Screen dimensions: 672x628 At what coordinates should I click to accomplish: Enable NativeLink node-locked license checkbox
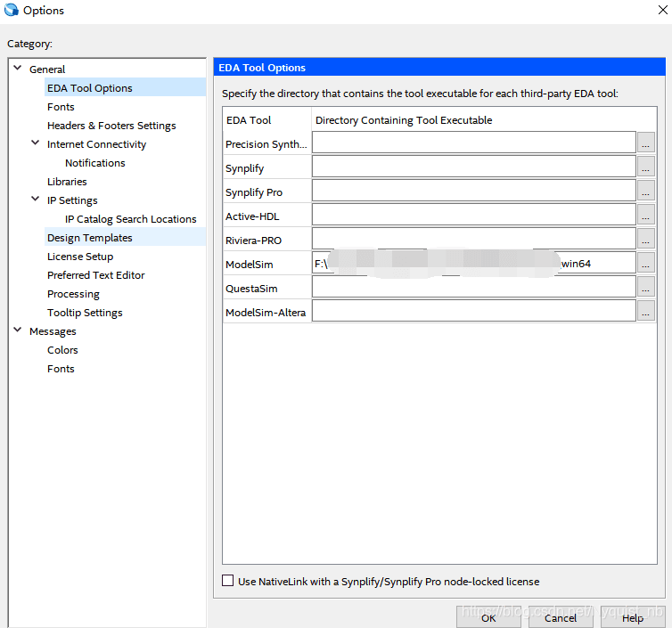[x=227, y=581]
